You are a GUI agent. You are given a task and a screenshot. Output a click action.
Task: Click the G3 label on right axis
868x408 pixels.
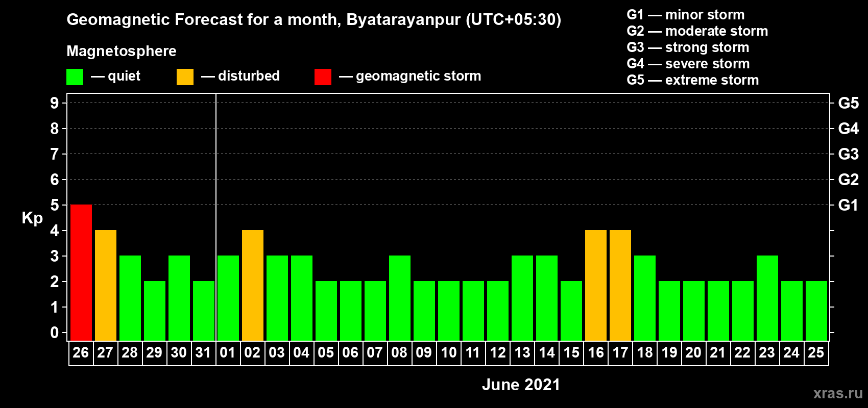click(x=849, y=154)
